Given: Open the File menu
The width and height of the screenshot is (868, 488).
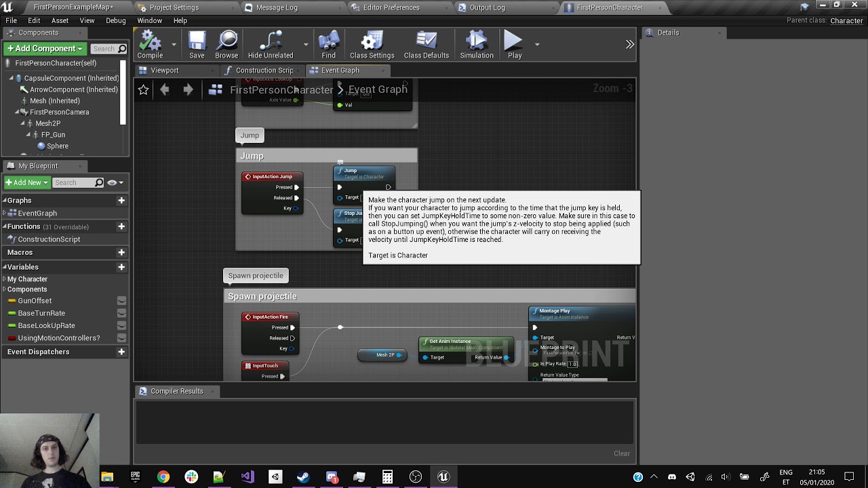Looking at the screenshot, I should (x=12, y=20).
